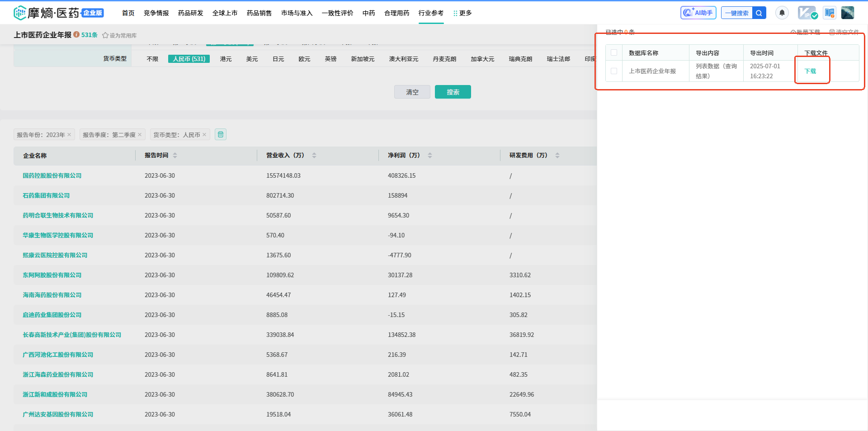Open the VIP membership badge
Image resolution: width=868 pixels, height=431 pixels.
click(x=807, y=13)
